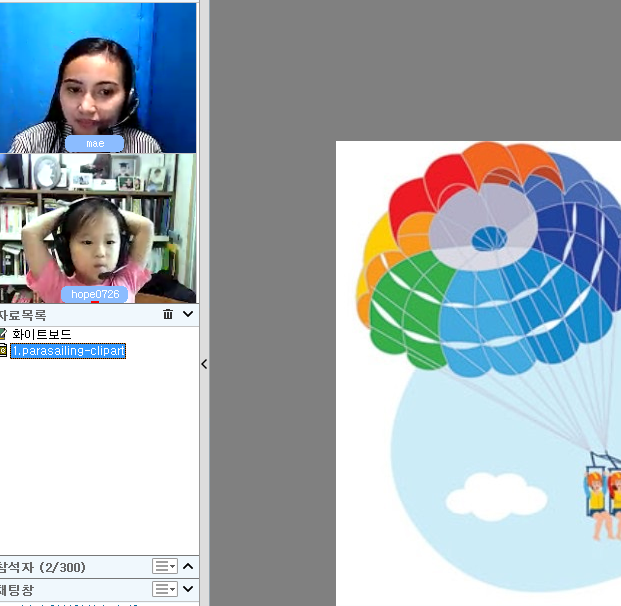Open the 참석자 panel options menu
The image size is (621, 606).
(x=164, y=566)
